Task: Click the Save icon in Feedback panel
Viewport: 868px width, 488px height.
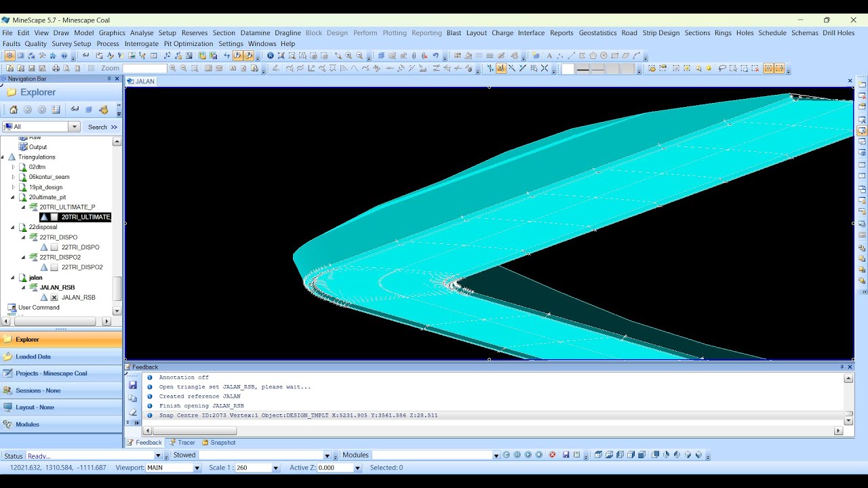Action: (133, 385)
